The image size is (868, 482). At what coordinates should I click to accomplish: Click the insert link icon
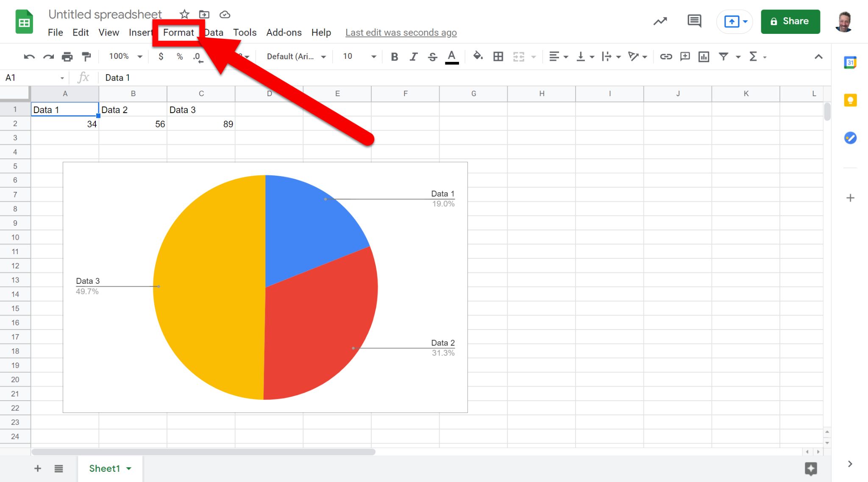[666, 57]
